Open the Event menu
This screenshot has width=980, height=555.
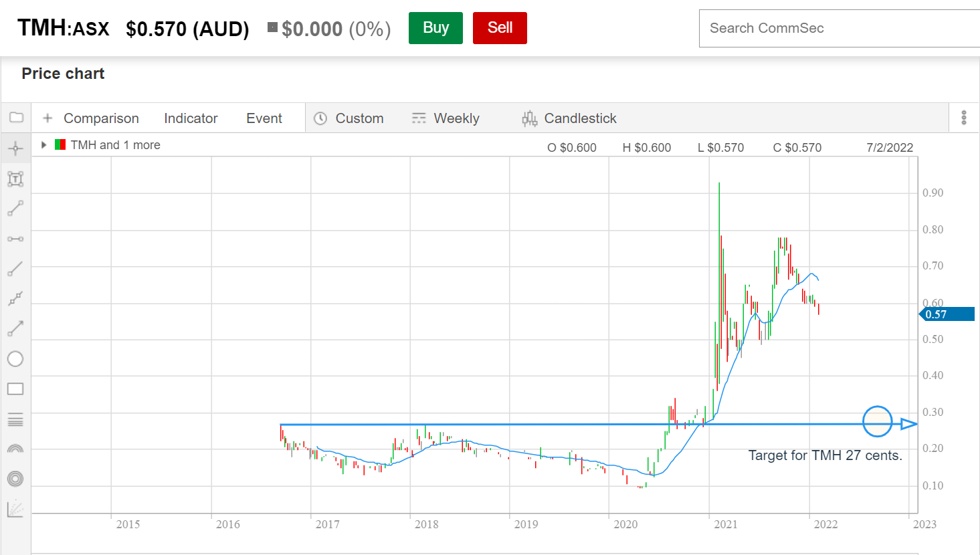[264, 118]
